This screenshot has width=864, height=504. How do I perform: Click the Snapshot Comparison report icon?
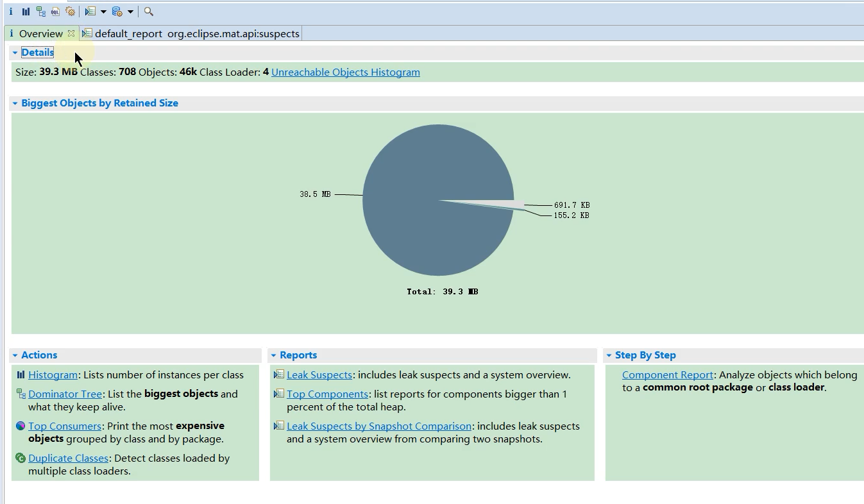pos(279,426)
